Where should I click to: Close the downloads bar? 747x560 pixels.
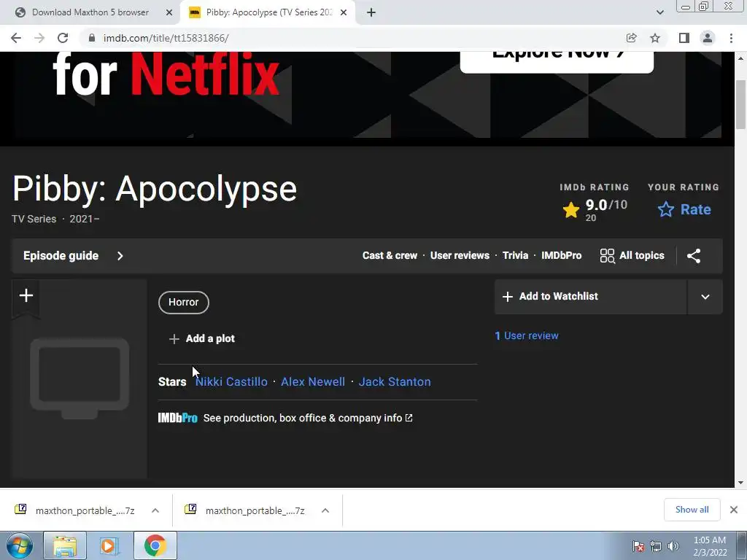coord(734,510)
